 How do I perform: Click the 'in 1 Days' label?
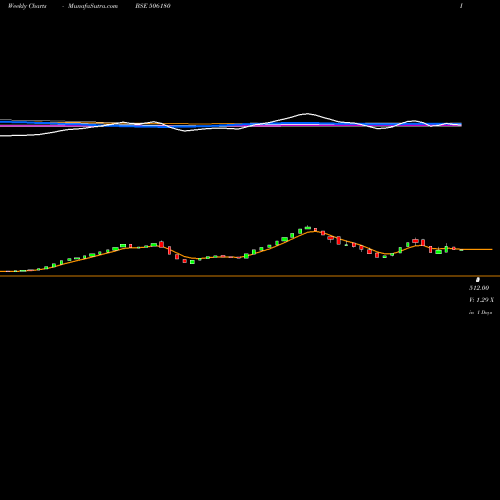481,313
